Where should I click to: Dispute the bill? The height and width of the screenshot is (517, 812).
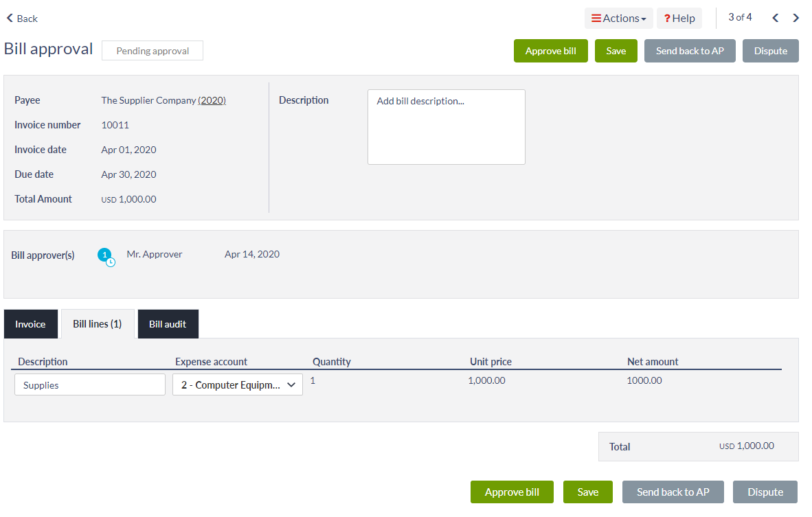click(x=770, y=50)
